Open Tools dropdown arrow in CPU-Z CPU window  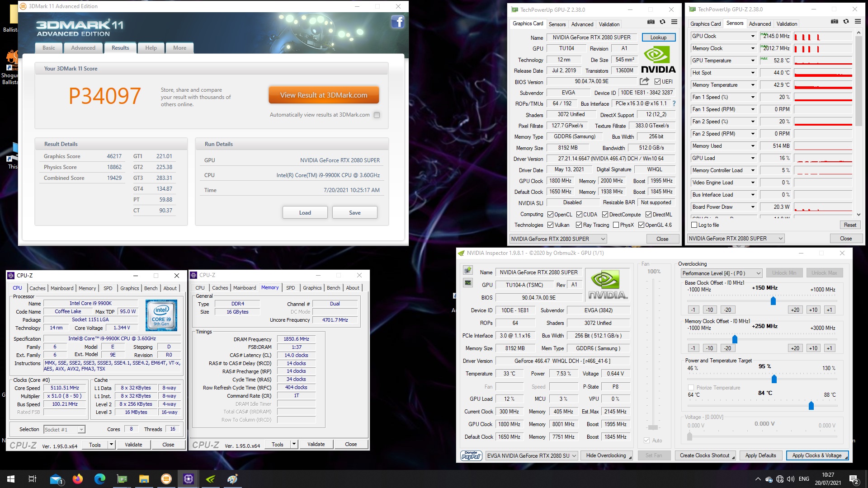111,445
